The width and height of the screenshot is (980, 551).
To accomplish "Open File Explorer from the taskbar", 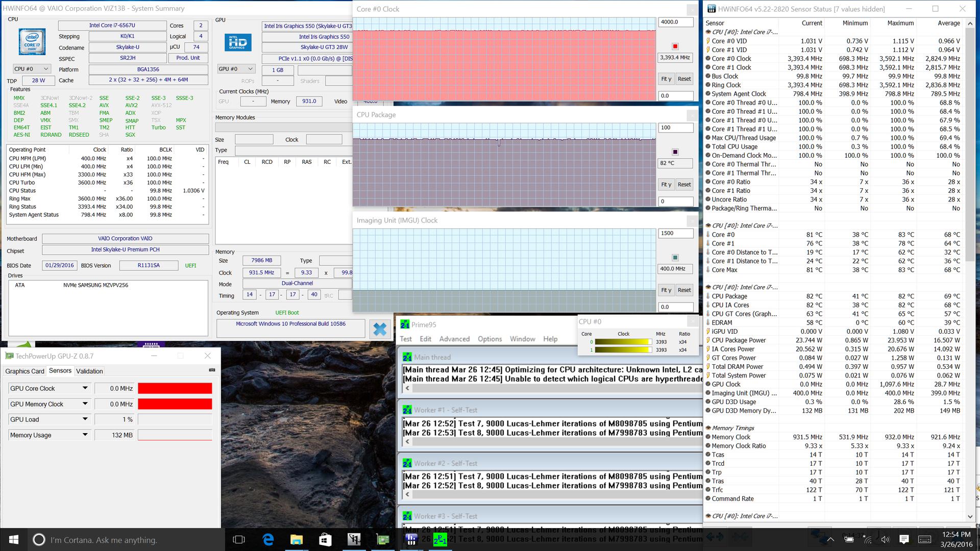I will (x=297, y=540).
